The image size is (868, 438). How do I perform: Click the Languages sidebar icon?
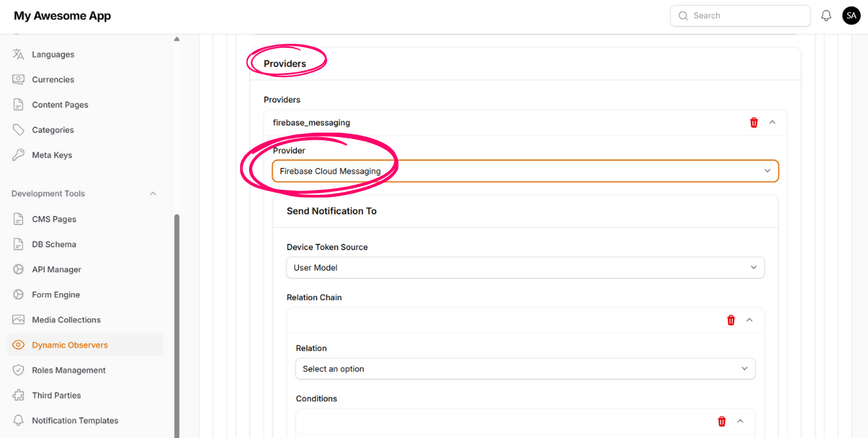click(x=18, y=55)
